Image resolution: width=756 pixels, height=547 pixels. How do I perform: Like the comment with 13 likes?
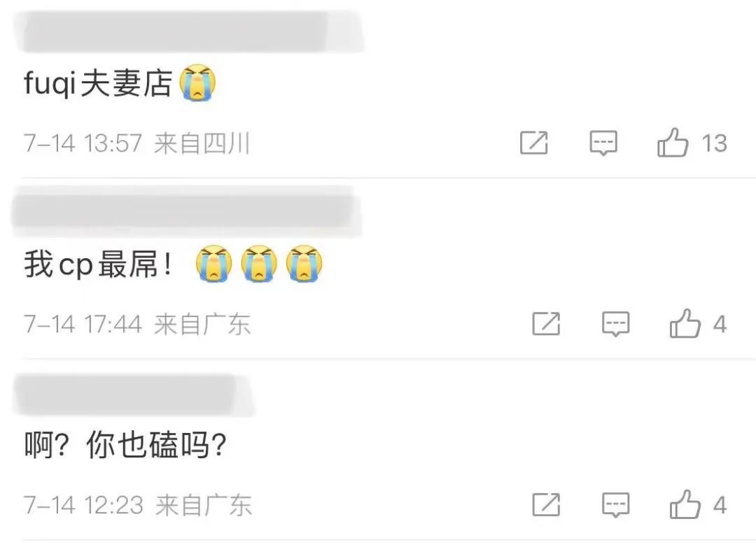tap(673, 142)
